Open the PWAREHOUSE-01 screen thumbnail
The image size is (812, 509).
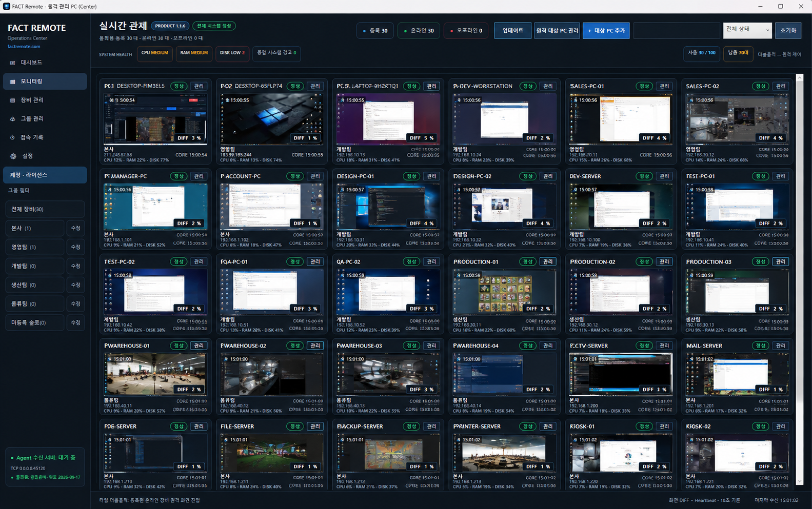(155, 374)
